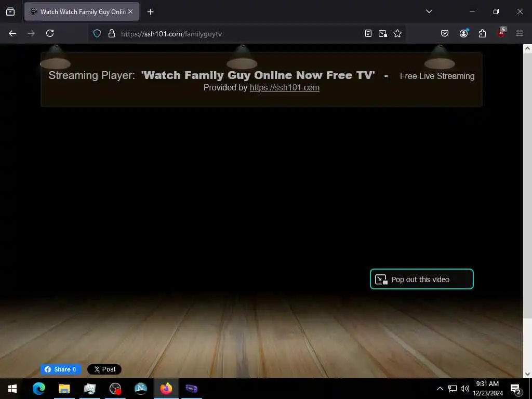
Task: Open Action Center notifications icon
Action: point(516,389)
